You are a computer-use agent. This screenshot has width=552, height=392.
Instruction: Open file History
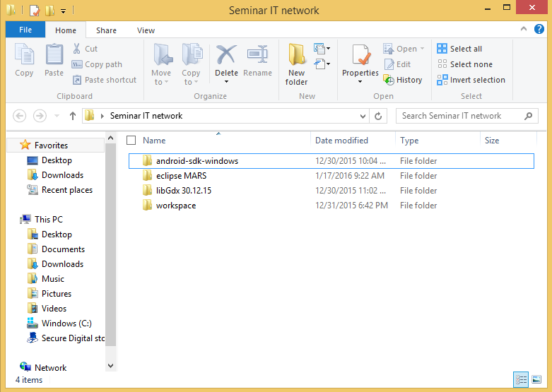pos(403,80)
